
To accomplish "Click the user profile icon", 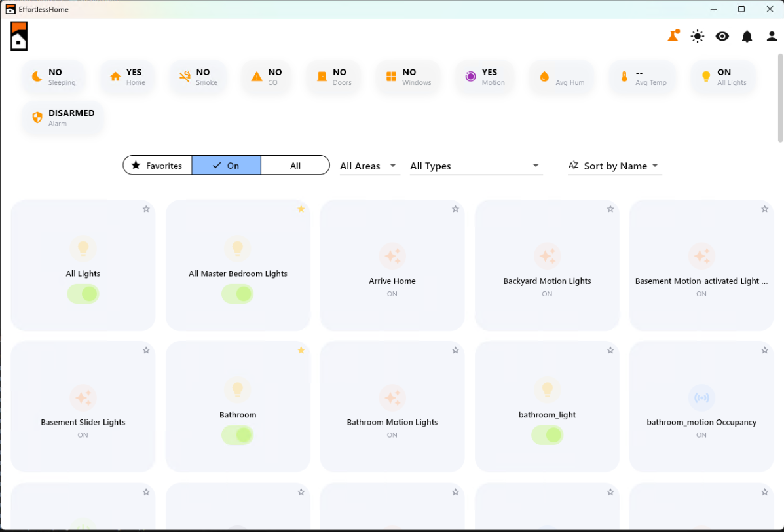I will [x=772, y=36].
